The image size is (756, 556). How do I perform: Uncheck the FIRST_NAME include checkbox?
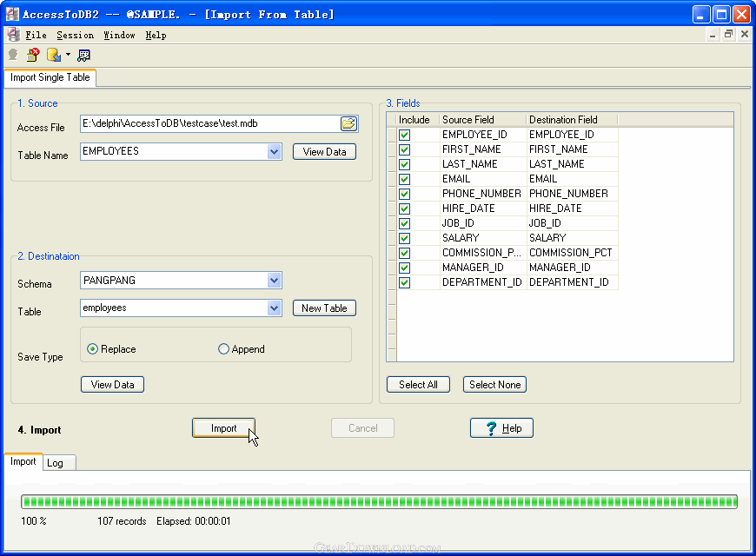tap(405, 150)
